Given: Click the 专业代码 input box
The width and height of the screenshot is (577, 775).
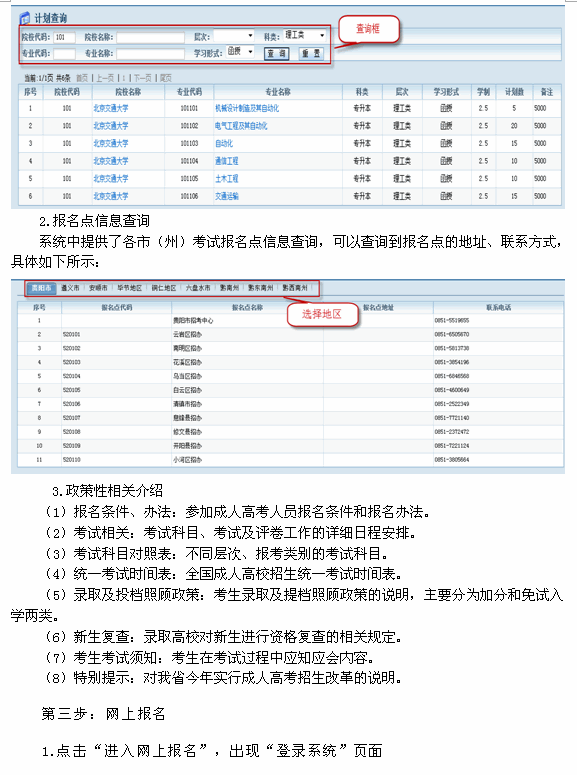Looking at the screenshot, I should [64, 53].
